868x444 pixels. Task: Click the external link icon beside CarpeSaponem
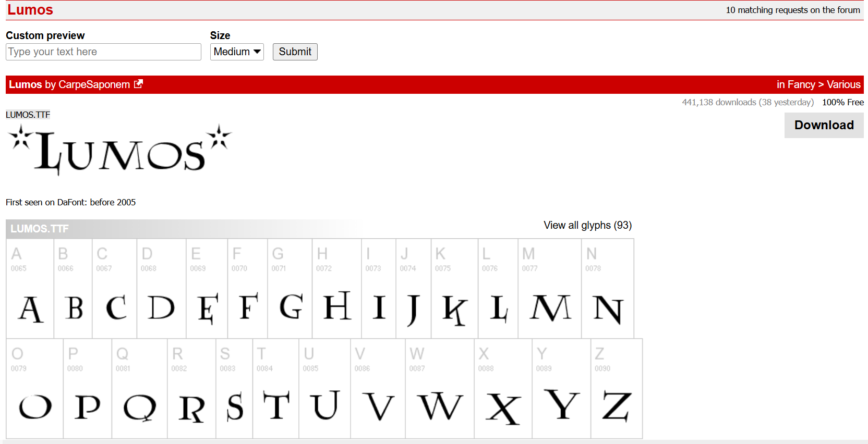(x=138, y=84)
